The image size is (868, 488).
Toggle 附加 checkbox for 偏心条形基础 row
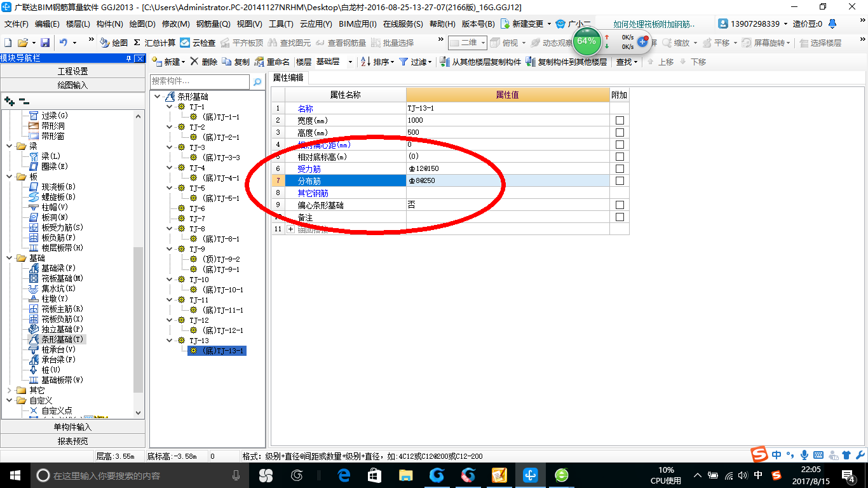pyautogui.click(x=620, y=205)
